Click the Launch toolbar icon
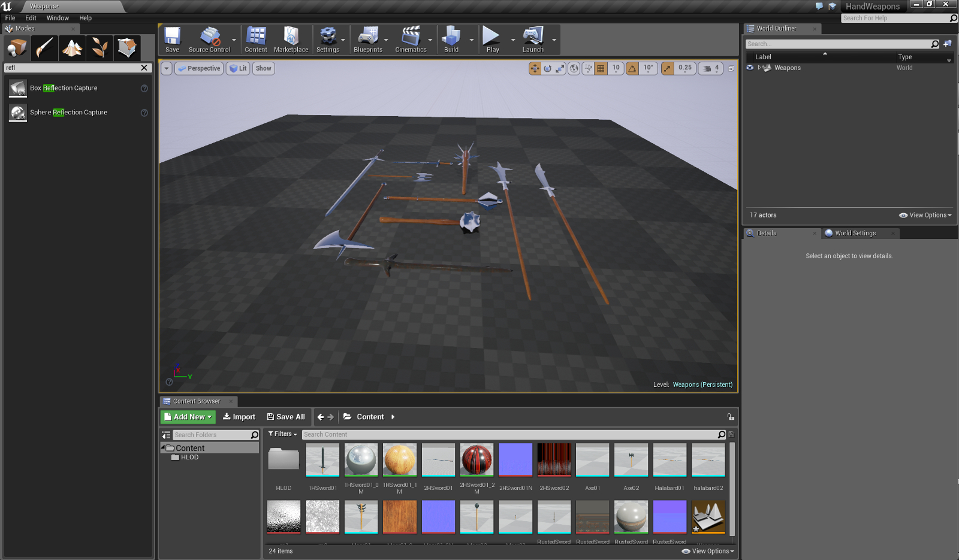The width and height of the screenshot is (959, 560). [x=533, y=40]
